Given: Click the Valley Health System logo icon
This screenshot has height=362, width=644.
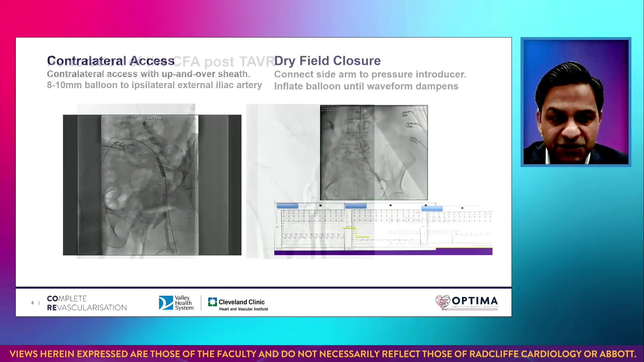Looking at the screenshot, I should tap(166, 303).
